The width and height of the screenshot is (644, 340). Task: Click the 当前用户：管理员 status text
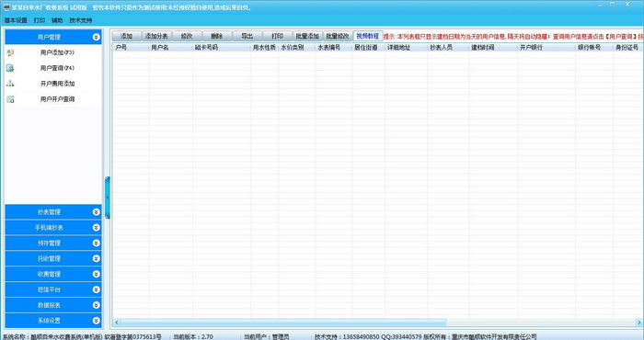(267, 336)
